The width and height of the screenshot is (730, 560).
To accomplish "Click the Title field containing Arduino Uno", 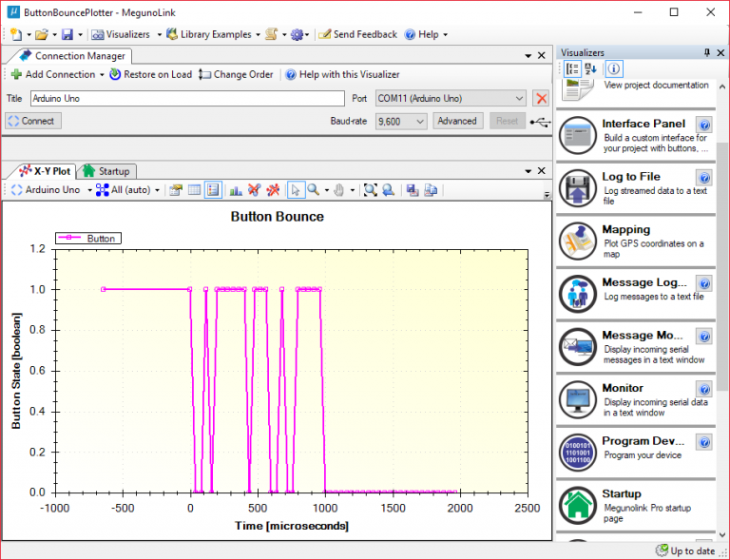I will coord(185,98).
